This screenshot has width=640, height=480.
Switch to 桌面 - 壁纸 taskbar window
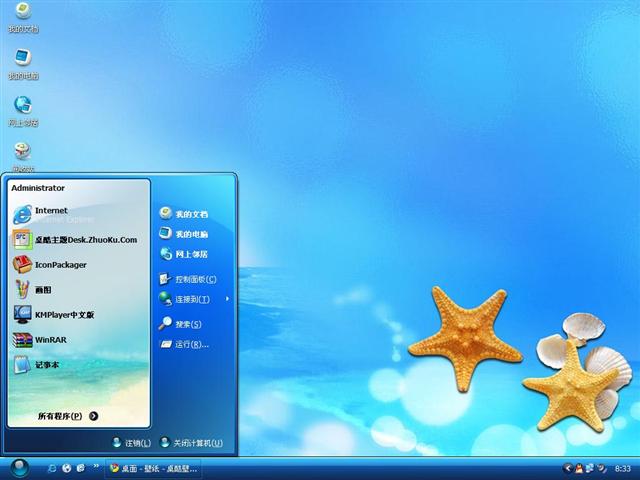[153, 469]
